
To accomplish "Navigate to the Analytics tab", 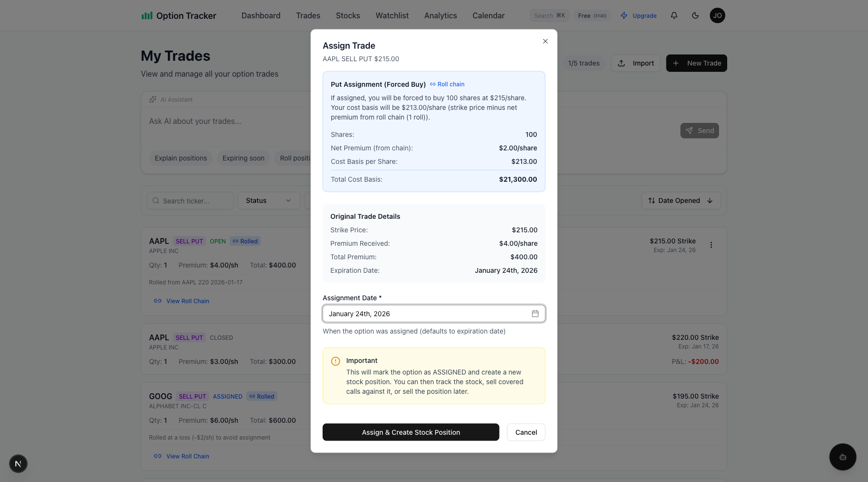I will [440, 15].
